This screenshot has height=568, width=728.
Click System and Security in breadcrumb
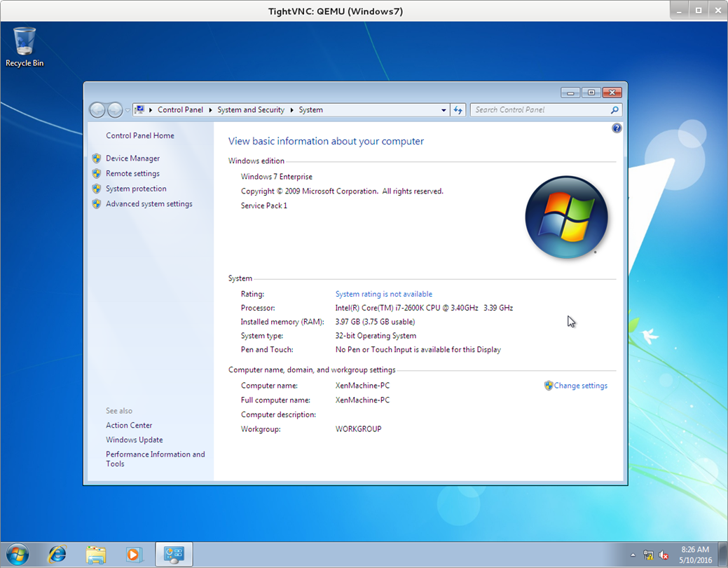251,110
